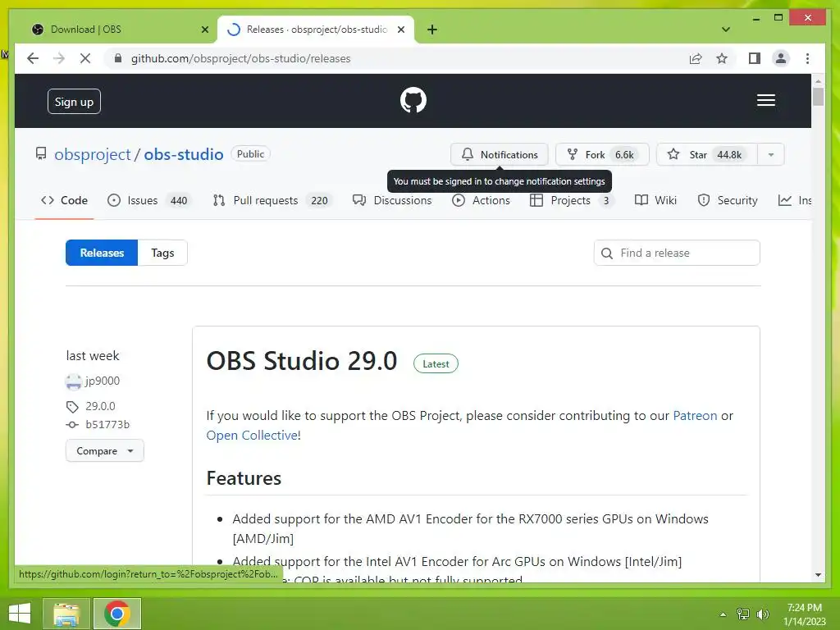Viewport: 840px width, 630px height.
Task: Go back with the browser back arrow
Action: (x=33, y=58)
